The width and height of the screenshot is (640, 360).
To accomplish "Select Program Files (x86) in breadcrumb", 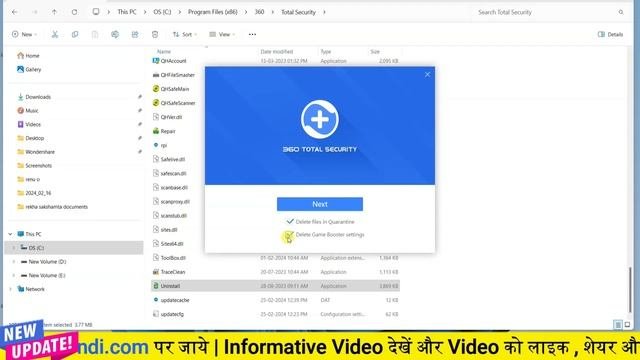I will click(213, 12).
